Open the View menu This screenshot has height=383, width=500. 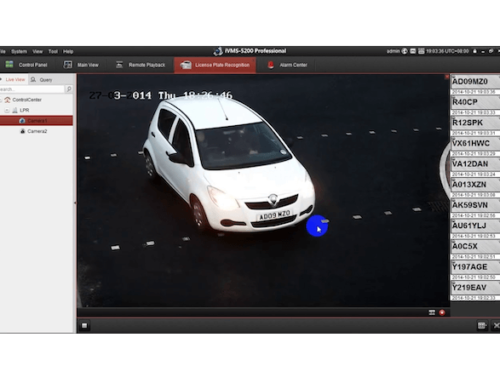(x=37, y=51)
